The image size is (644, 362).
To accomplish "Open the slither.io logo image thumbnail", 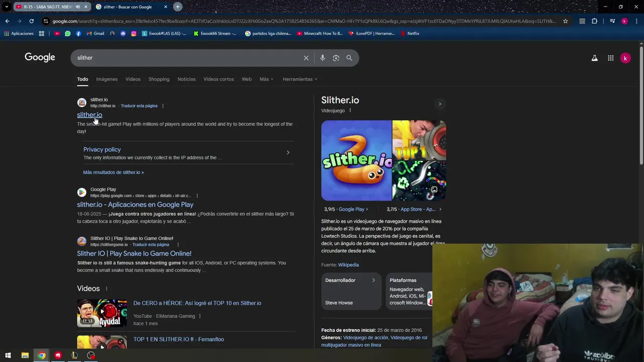I will click(356, 160).
